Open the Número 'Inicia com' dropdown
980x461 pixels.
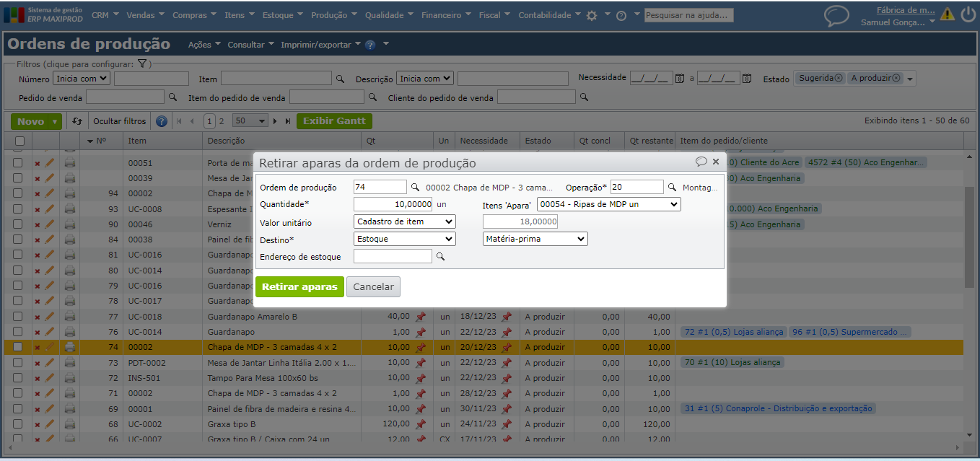[82, 79]
